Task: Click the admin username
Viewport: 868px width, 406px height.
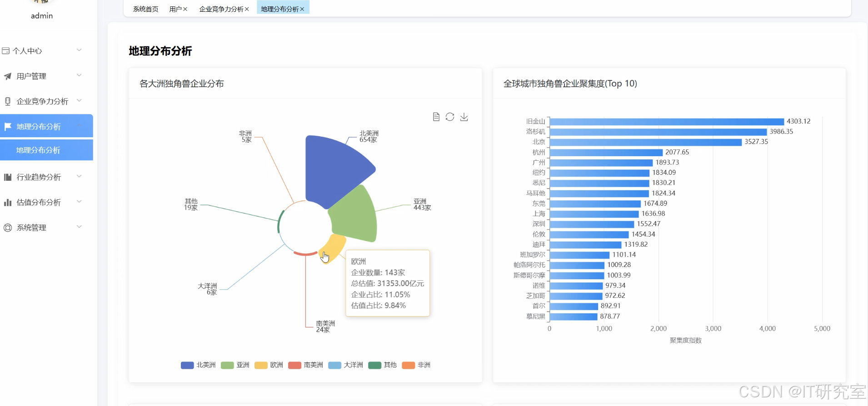Action: coord(42,16)
